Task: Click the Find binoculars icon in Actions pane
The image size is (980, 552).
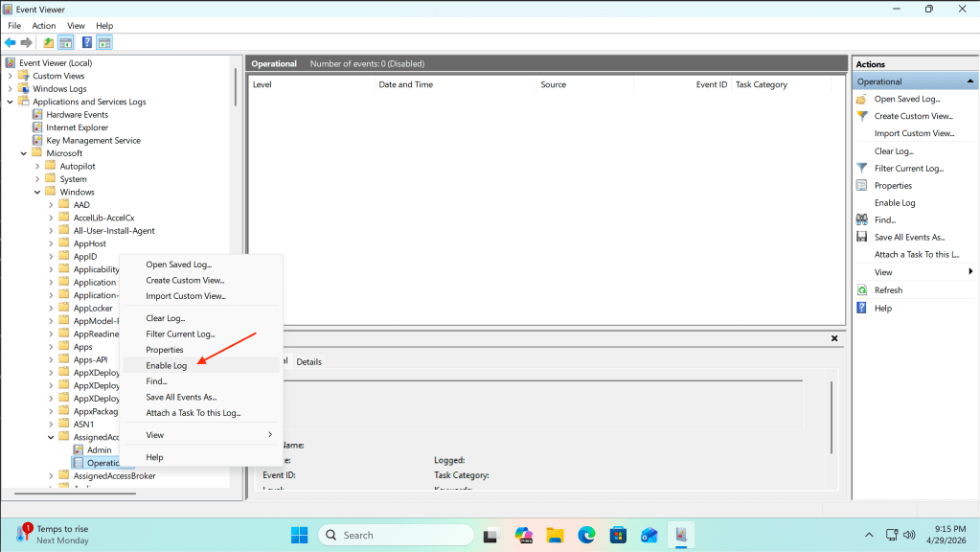Action: (861, 220)
